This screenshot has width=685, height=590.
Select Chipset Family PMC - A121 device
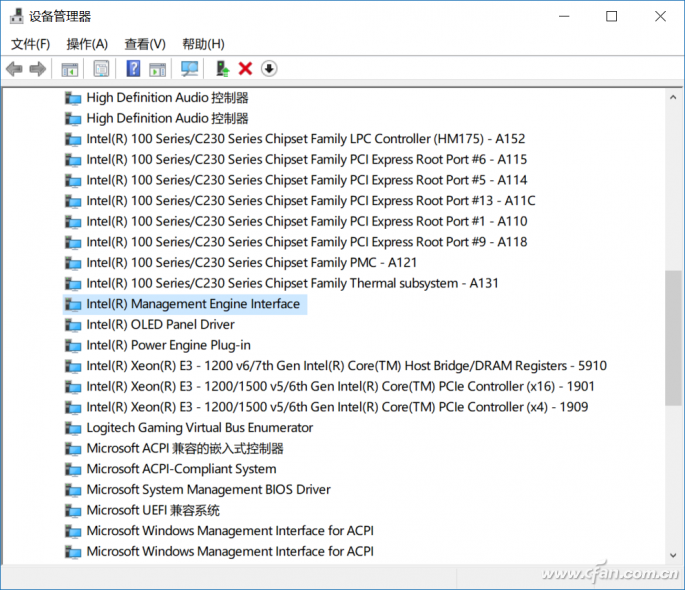pyautogui.click(x=252, y=262)
